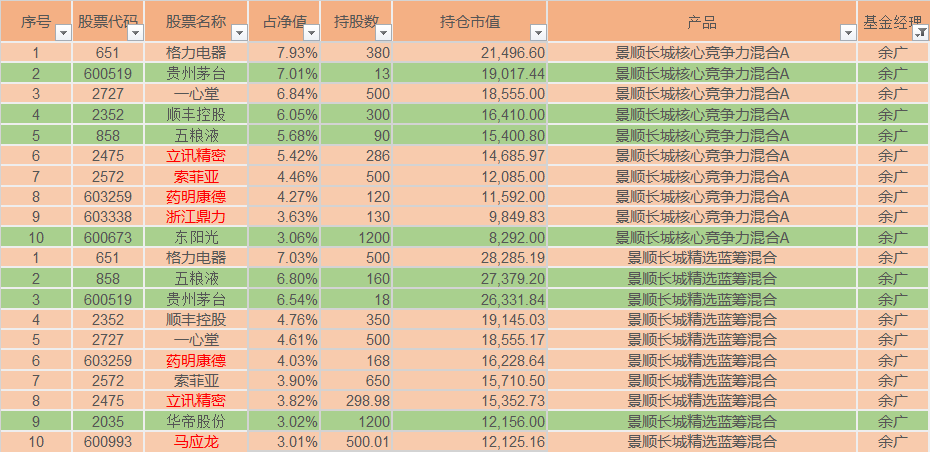The image size is (930, 452).
Task: Select the cell showing 14,685.97
Action: coord(469,155)
